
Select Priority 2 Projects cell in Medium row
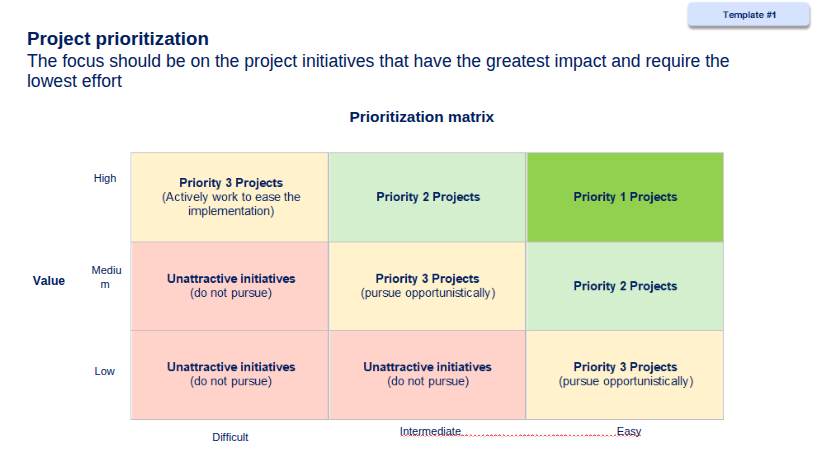point(625,286)
